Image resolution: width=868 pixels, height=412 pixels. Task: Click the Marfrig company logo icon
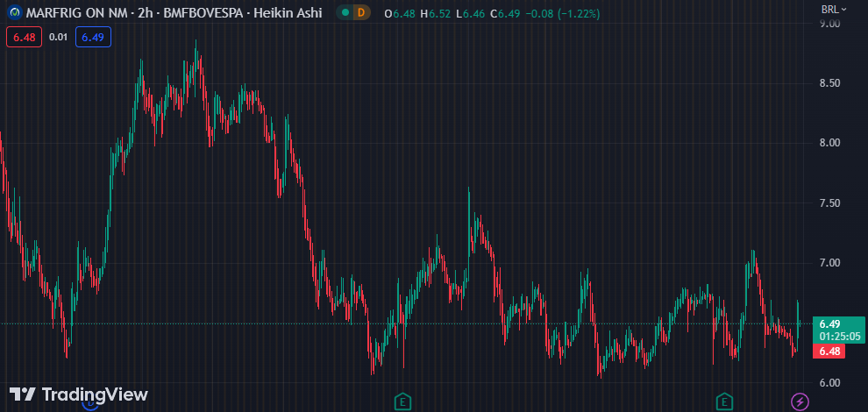point(16,12)
